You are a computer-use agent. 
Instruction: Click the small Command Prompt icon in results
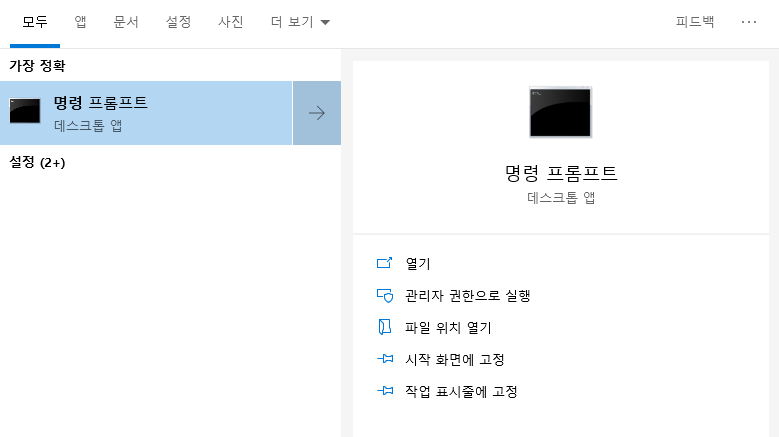pos(25,111)
